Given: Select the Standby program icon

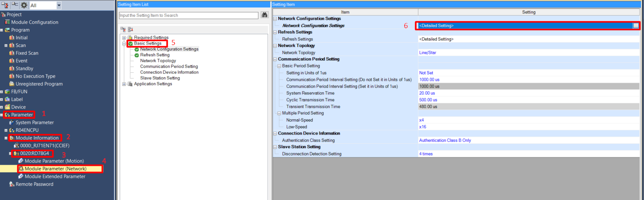Looking at the screenshot, I should [12, 68].
